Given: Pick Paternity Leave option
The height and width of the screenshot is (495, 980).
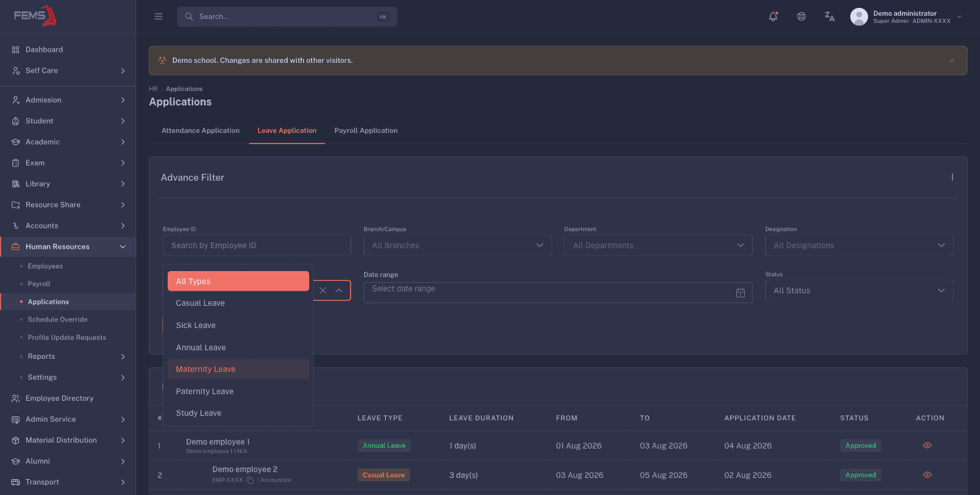Looking at the screenshot, I should 238,392.
